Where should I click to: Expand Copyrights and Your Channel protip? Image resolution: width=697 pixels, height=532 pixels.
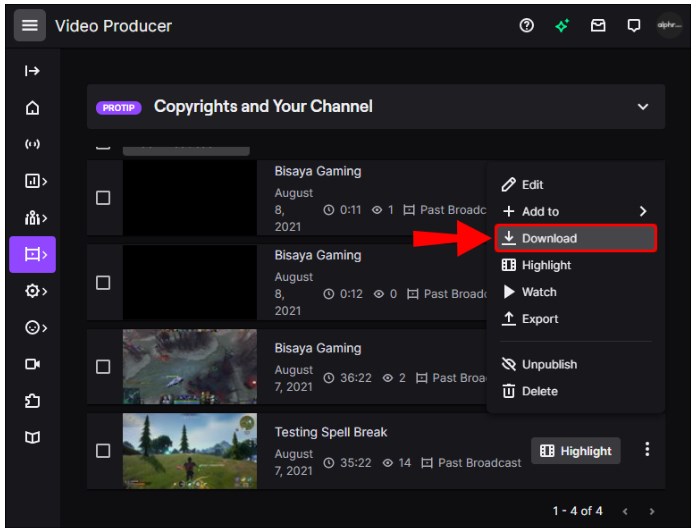643,107
